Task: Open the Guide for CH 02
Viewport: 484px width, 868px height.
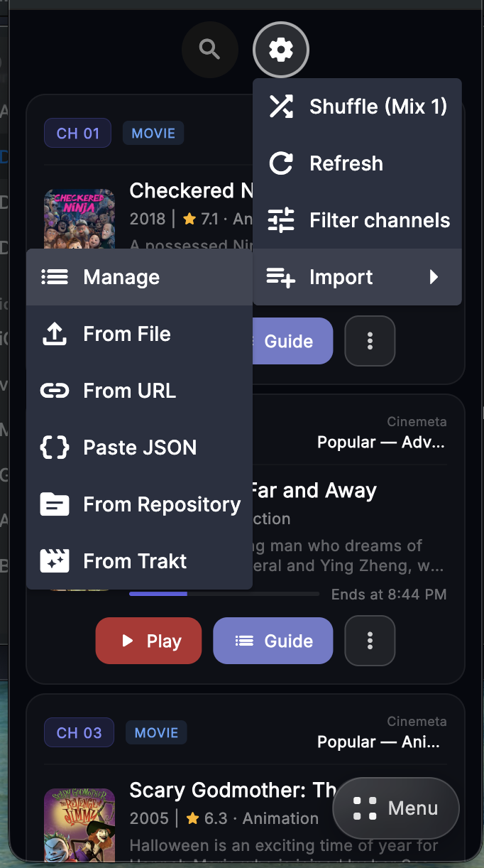Action: pos(273,641)
